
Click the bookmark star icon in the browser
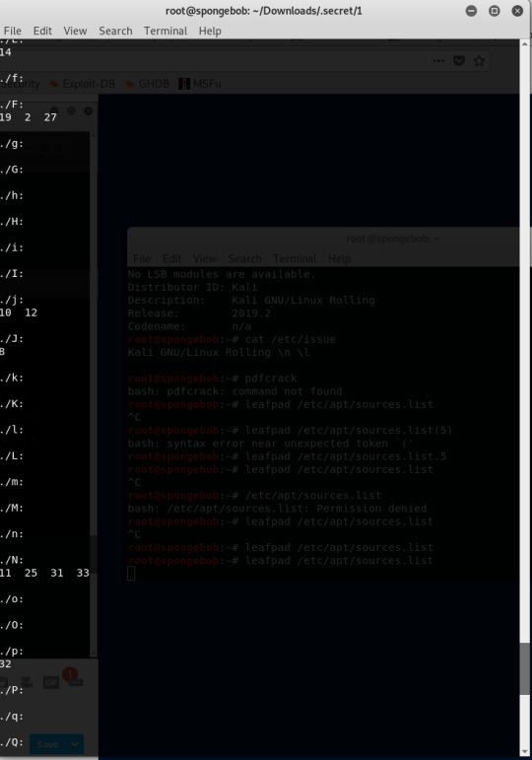[479, 60]
